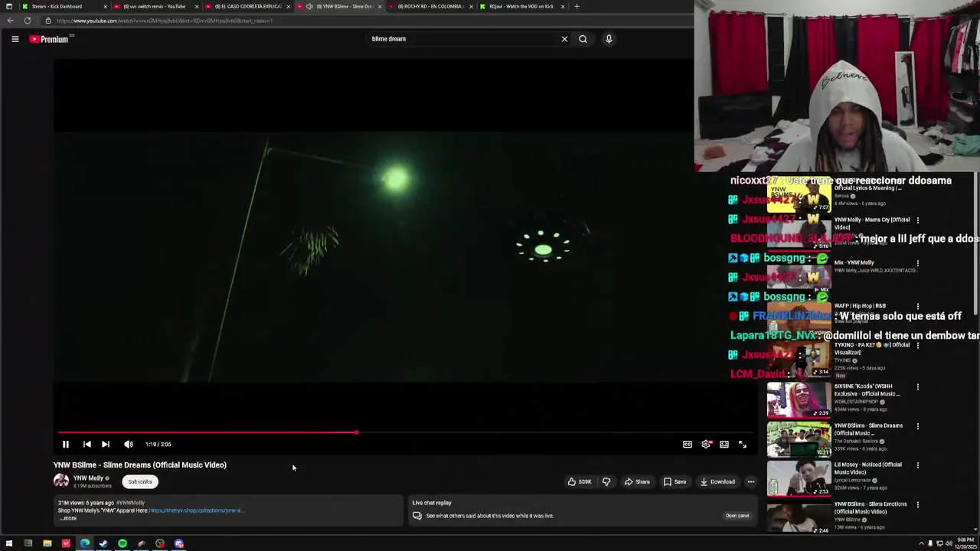Mute the video volume speaker icon
980x551 pixels.
click(x=129, y=444)
